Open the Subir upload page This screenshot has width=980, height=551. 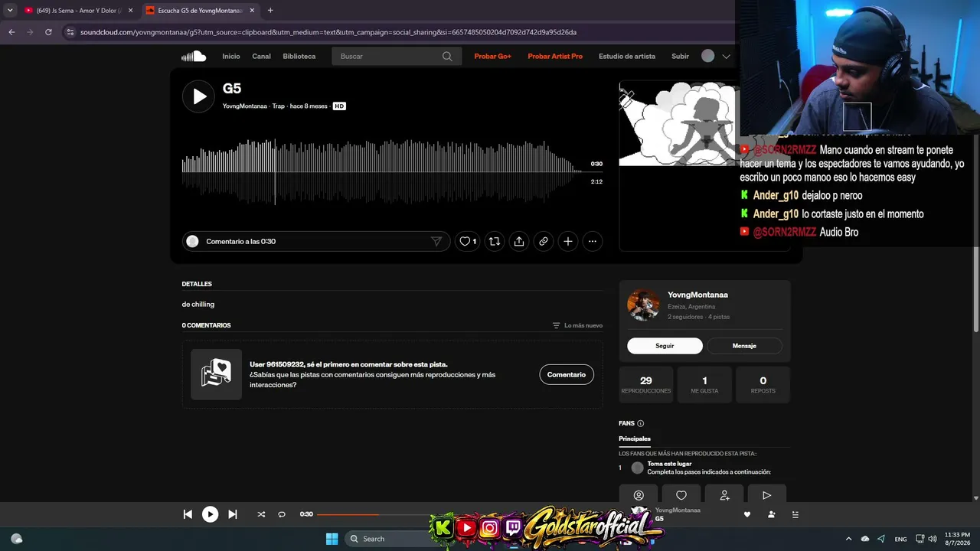(680, 56)
